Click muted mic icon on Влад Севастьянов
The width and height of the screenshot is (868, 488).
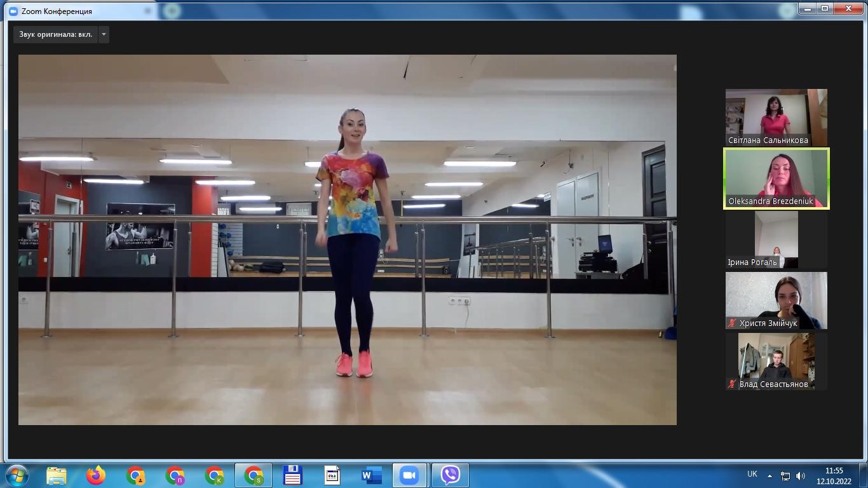coord(732,384)
